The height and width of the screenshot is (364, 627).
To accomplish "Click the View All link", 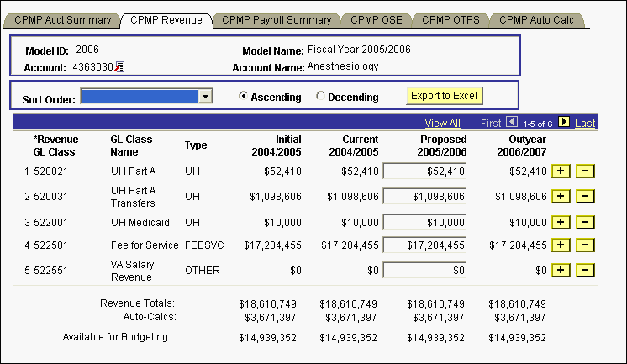I will pyautogui.click(x=442, y=124).
